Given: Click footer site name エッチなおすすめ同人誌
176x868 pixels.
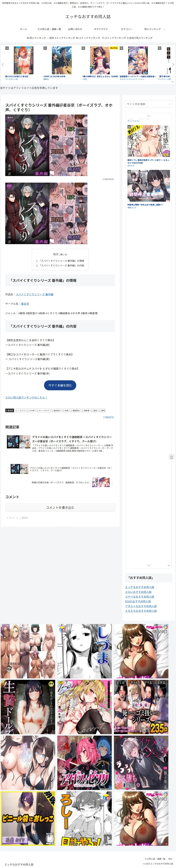Looking at the screenshot, I should pos(19,864).
